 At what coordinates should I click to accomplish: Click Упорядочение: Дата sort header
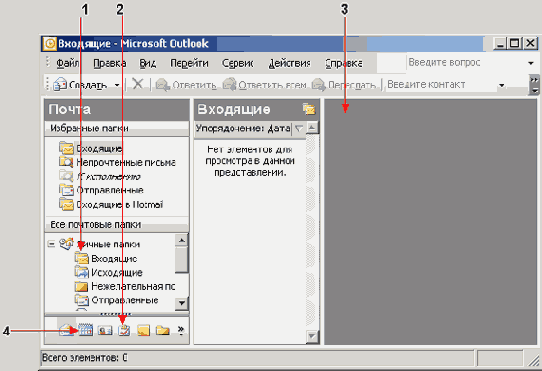coord(243,129)
